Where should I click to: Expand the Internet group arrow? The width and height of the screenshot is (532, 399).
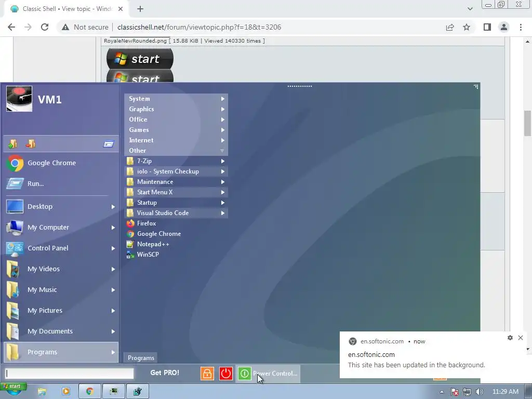[222, 140]
